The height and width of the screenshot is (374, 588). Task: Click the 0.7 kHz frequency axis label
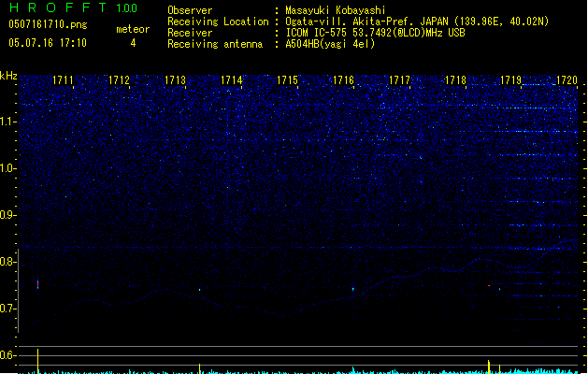click(x=8, y=309)
